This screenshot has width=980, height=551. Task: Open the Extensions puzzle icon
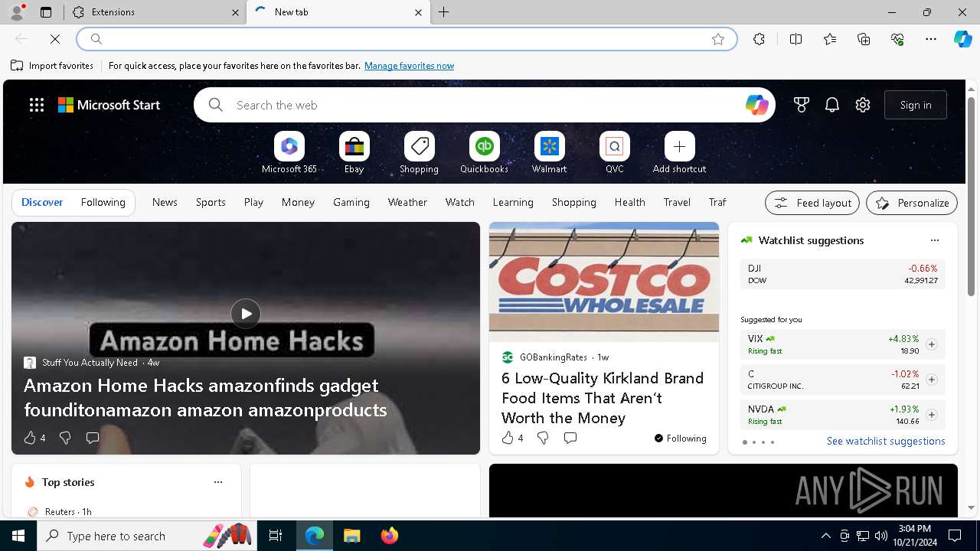click(759, 39)
